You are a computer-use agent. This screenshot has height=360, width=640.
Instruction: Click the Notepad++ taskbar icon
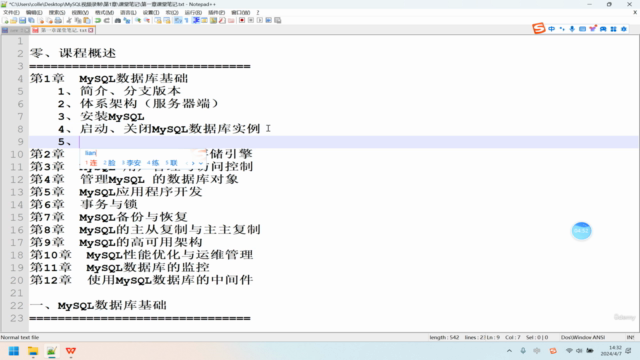point(51,351)
